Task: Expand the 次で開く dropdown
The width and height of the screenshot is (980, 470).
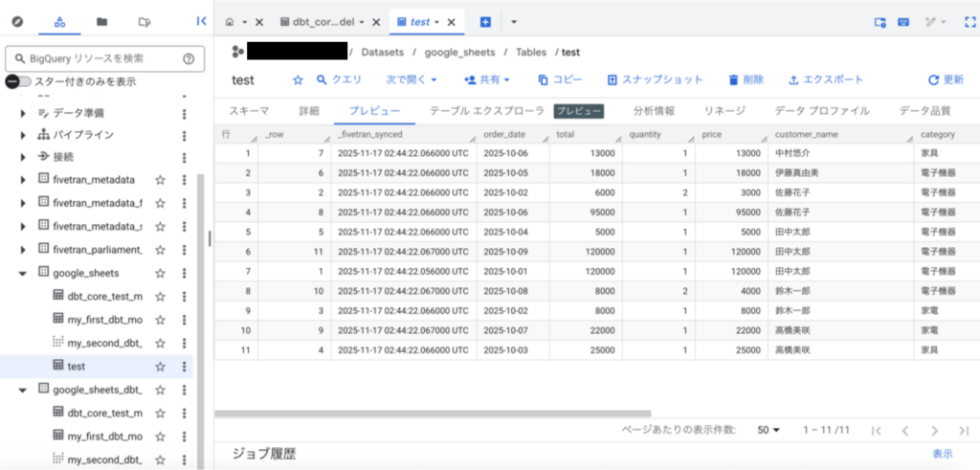Action: click(412, 80)
